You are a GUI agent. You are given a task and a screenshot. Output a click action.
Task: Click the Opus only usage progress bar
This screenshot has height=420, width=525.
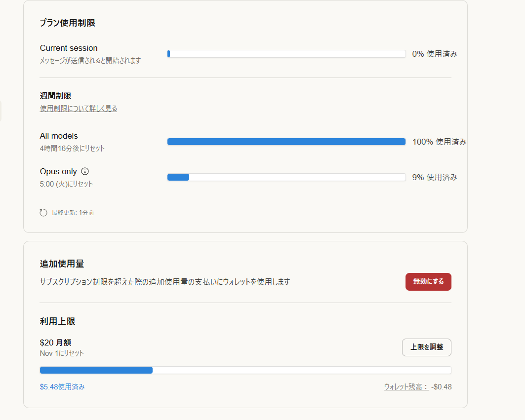tap(286, 177)
